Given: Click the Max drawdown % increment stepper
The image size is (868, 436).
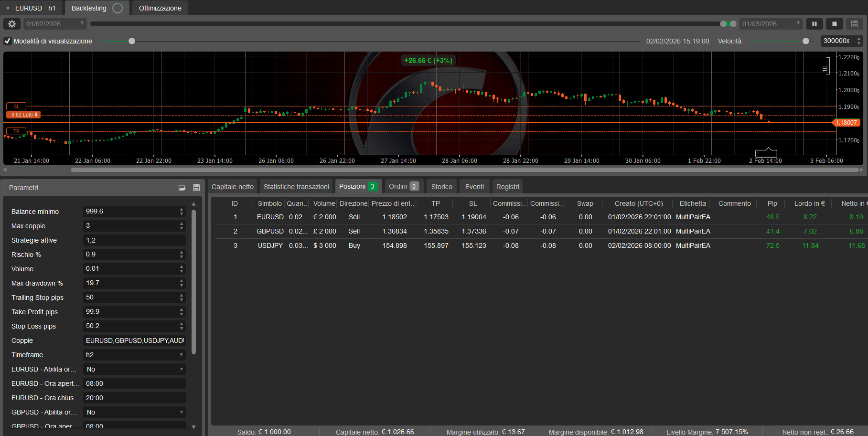Looking at the screenshot, I should pyautogui.click(x=181, y=281).
